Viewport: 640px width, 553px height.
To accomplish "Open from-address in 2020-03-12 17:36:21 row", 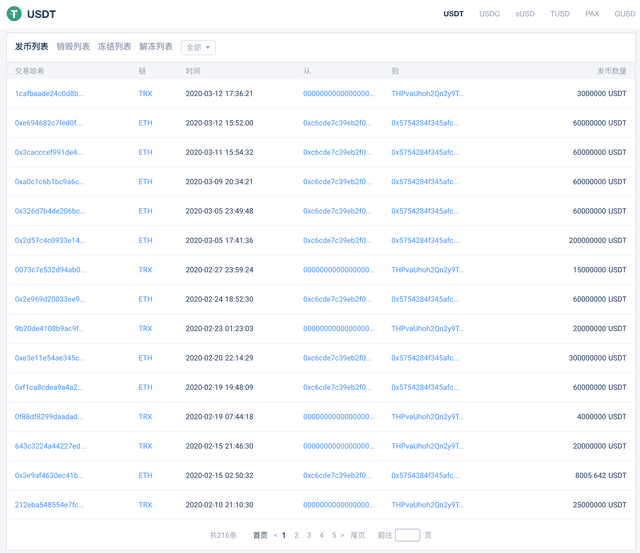I will point(339,93).
